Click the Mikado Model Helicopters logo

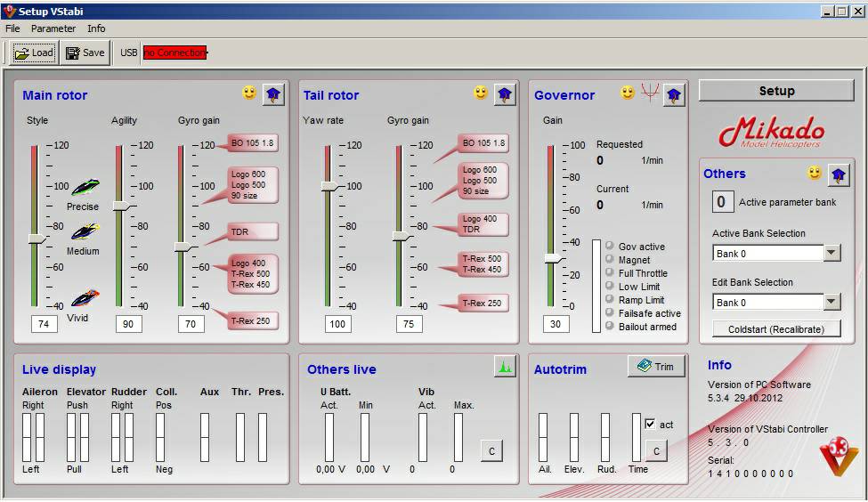point(772,132)
